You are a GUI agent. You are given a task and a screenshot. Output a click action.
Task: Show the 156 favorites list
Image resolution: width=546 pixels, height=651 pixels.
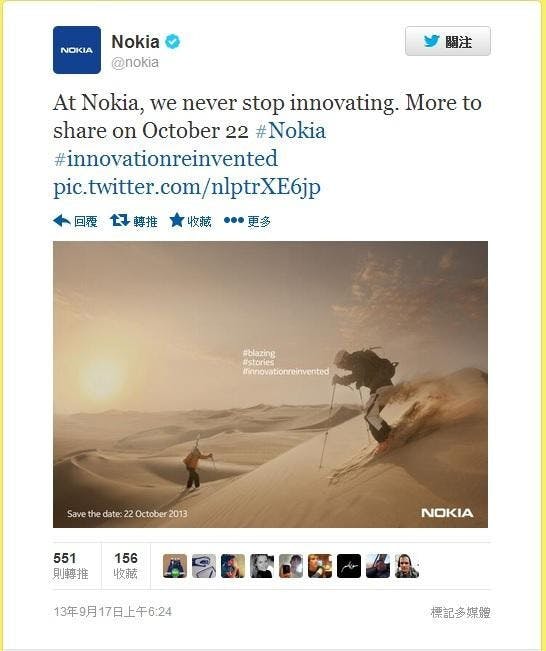coord(126,565)
